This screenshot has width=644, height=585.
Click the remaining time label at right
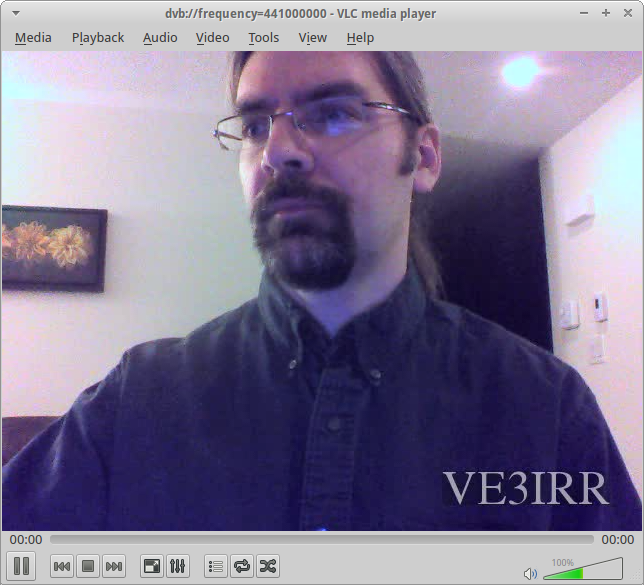point(617,540)
